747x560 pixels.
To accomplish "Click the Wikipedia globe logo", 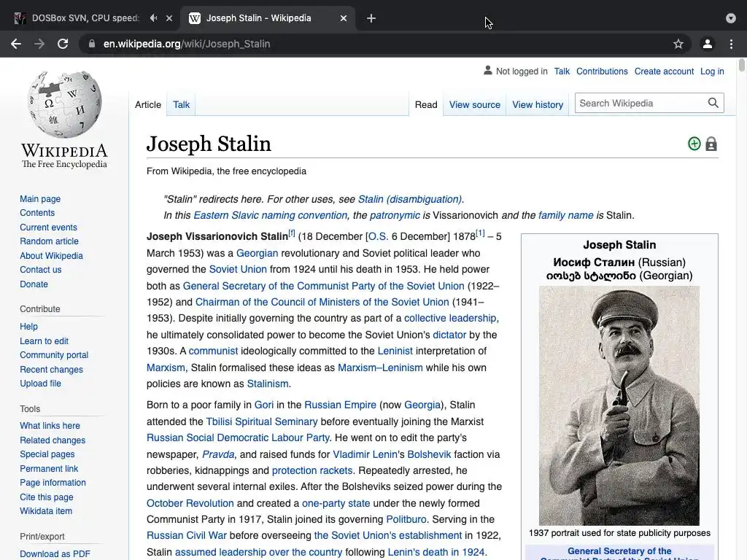I will tap(64, 105).
